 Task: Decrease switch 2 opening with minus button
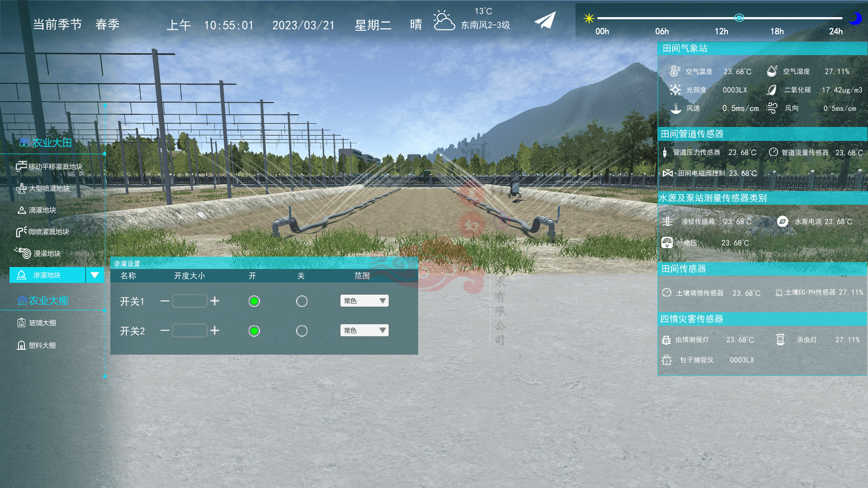165,331
